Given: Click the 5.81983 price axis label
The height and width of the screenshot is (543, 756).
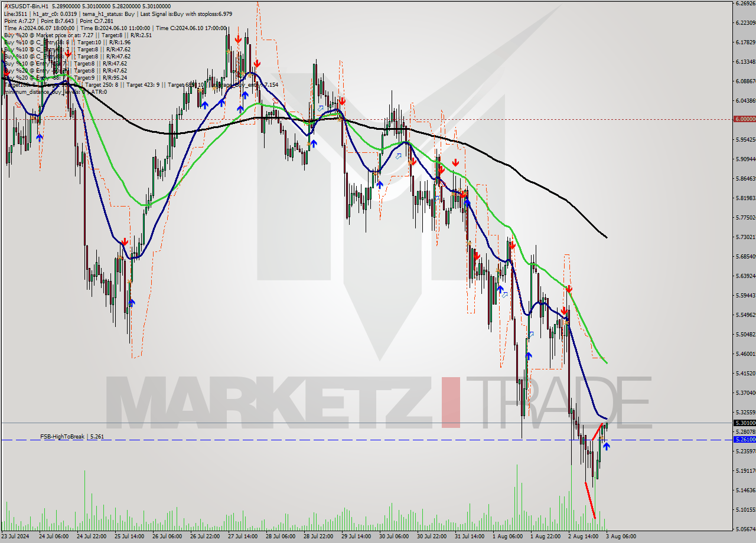Looking at the screenshot, I should (x=746, y=198).
